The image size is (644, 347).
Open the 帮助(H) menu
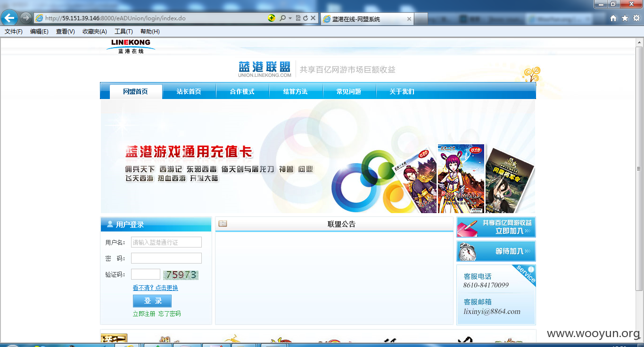tap(150, 32)
